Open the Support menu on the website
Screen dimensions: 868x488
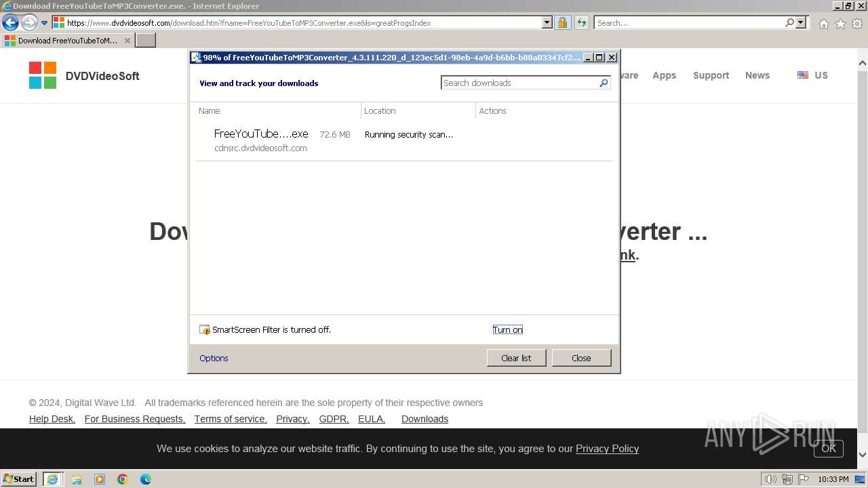click(711, 75)
